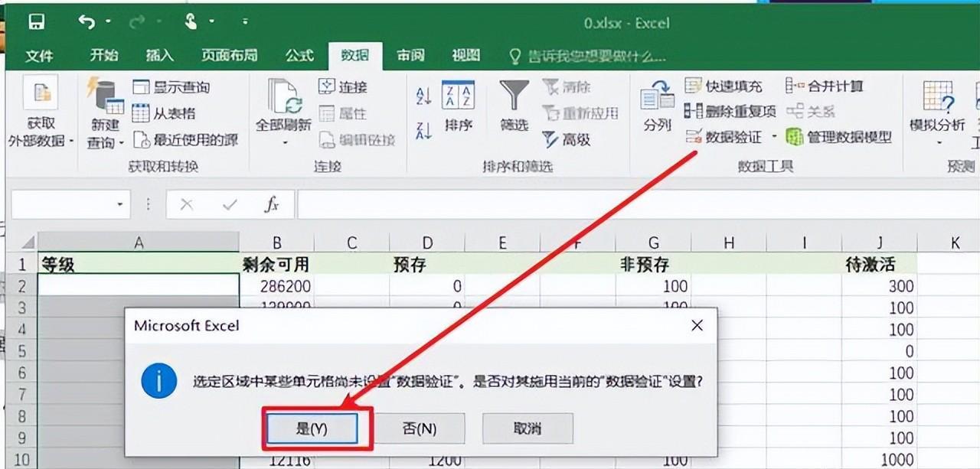Sort ascending with A-Z icon
This screenshot has height=469, width=980.
423,96
